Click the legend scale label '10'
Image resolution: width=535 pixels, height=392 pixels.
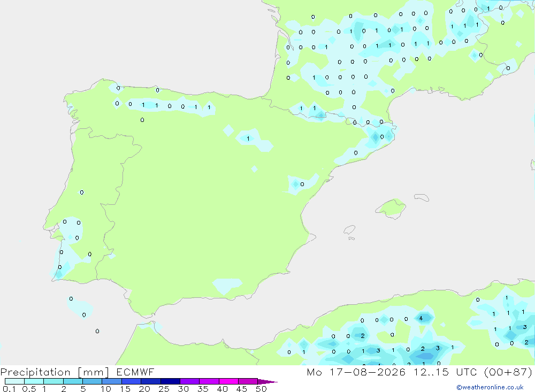tap(106, 389)
